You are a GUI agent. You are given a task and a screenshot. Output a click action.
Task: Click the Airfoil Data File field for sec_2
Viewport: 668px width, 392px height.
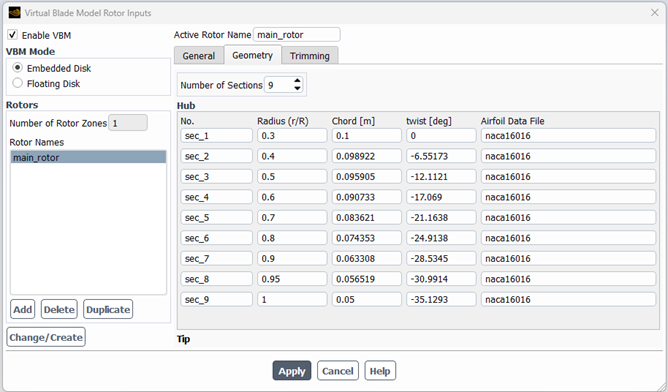tap(568, 156)
